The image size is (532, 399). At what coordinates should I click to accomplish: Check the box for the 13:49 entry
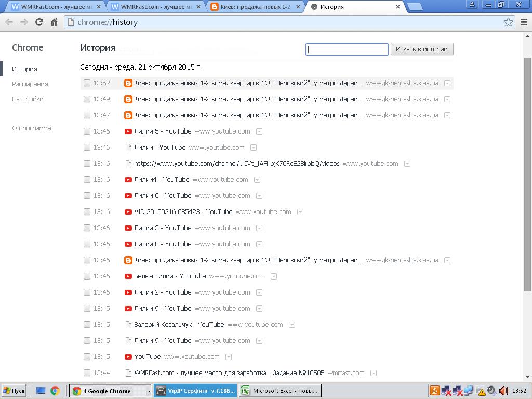coord(87,99)
